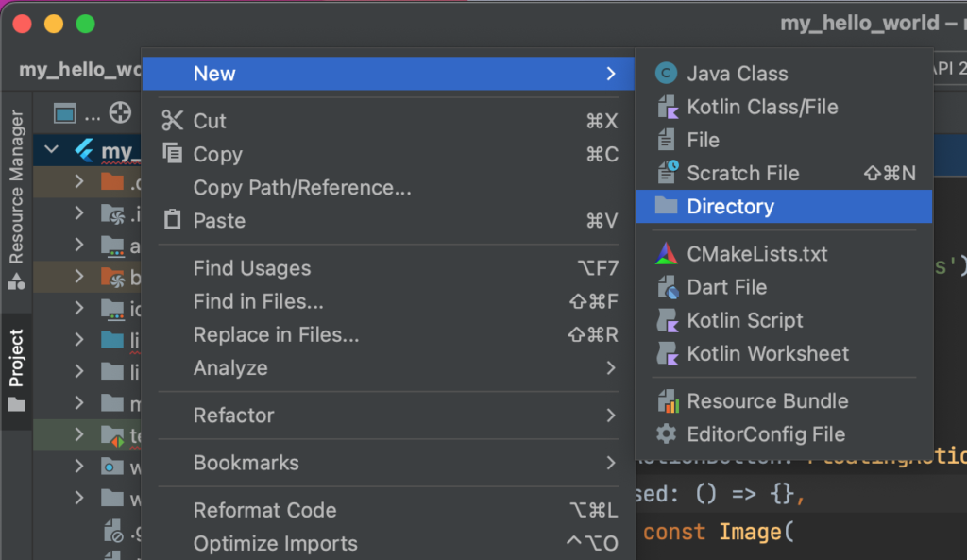
Task: Click the Paste clipboard icon
Action: click(172, 219)
